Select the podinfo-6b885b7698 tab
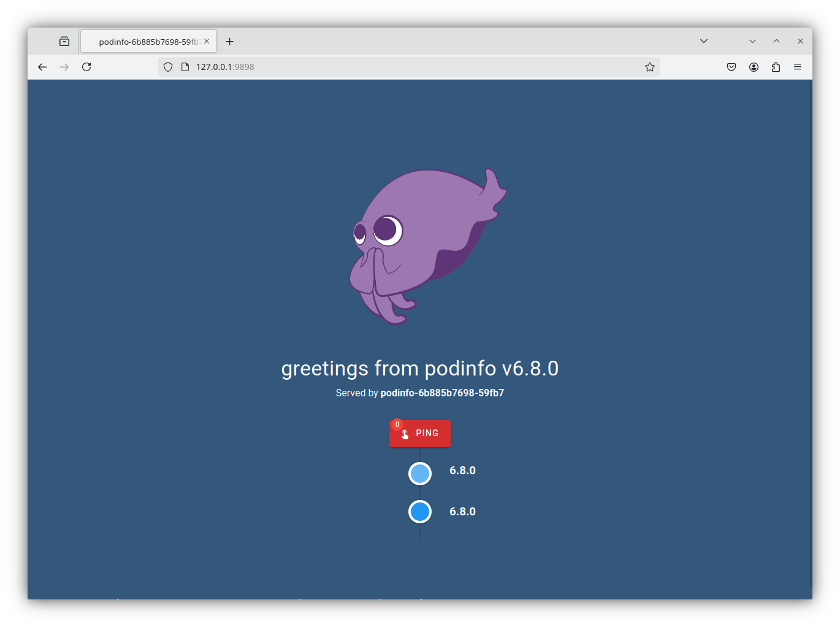Image resolution: width=840 pixels, height=627 pixels. tap(147, 42)
